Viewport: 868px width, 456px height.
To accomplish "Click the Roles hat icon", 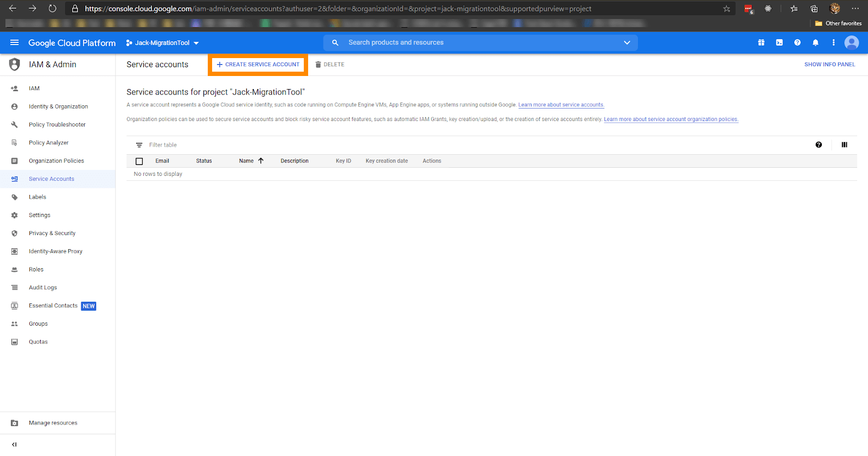I will (15, 269).
